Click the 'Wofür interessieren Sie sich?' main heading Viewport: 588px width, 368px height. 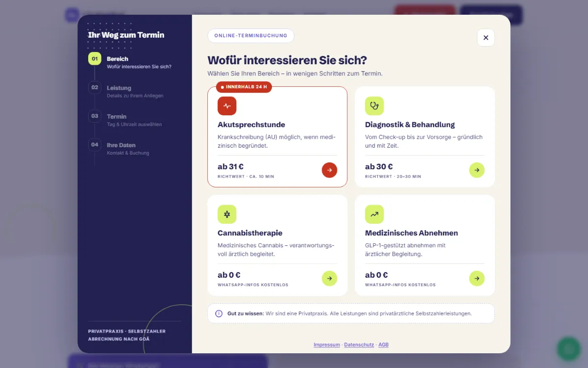point(287,60)
